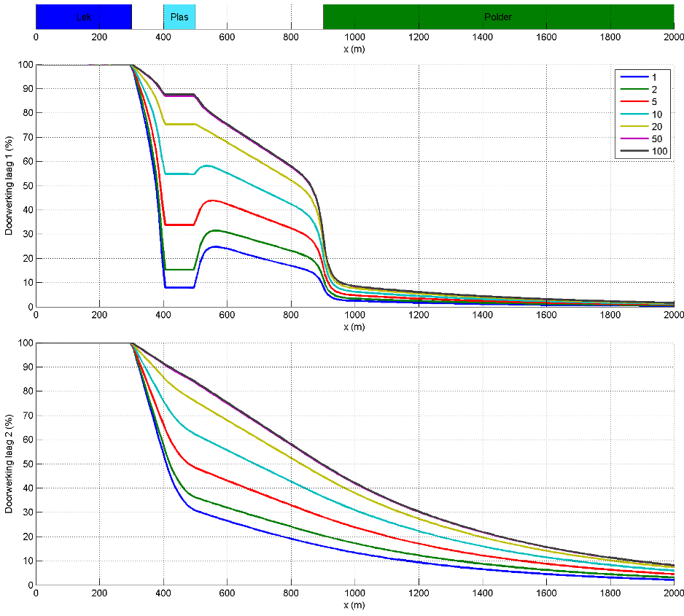
Task: Click the blue curve's flat minimum in laag 1 plot
Action: 179,287
